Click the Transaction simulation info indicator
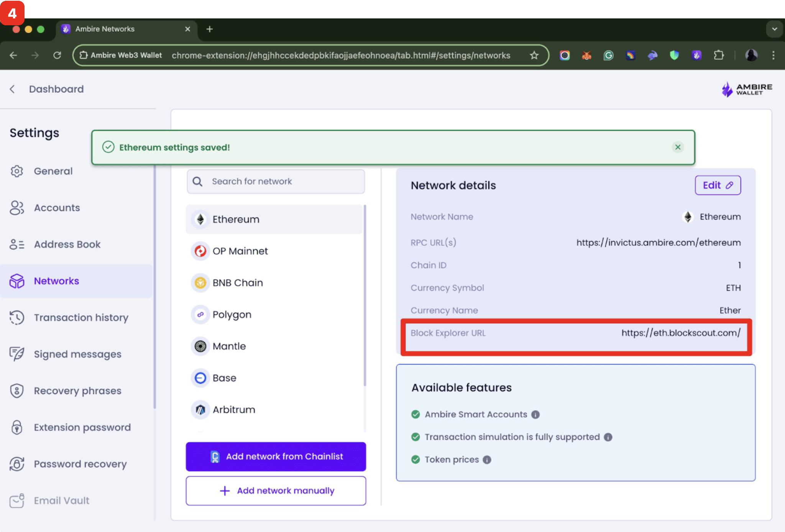 click(608, 437)
